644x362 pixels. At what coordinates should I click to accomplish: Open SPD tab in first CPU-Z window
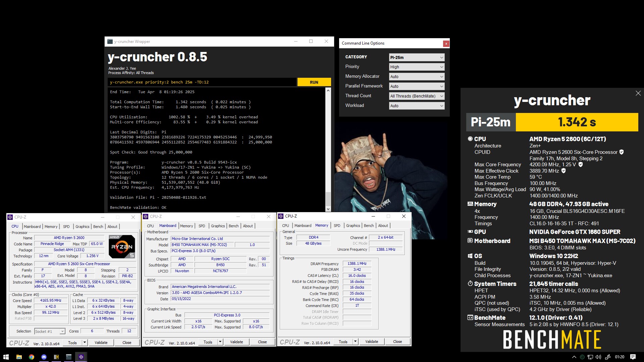click(66, 227)
